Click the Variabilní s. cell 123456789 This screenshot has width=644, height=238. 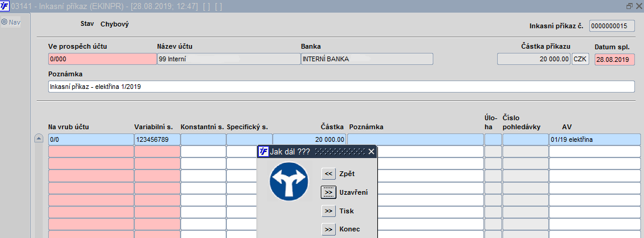click(x=157, y=139)
